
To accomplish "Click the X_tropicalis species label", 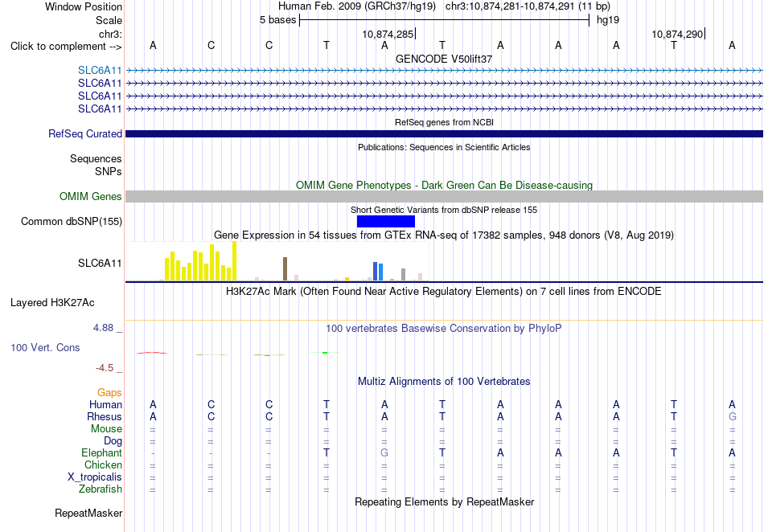I will (95, 477).
